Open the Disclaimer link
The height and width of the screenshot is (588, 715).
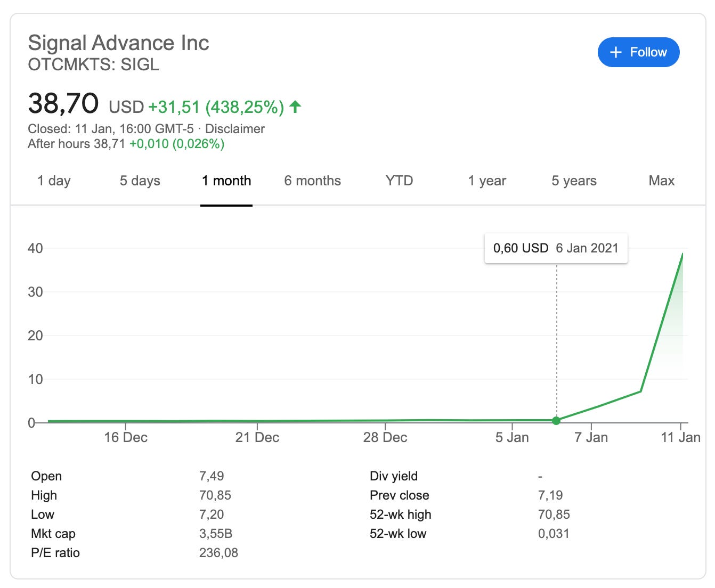pos(235,129)
